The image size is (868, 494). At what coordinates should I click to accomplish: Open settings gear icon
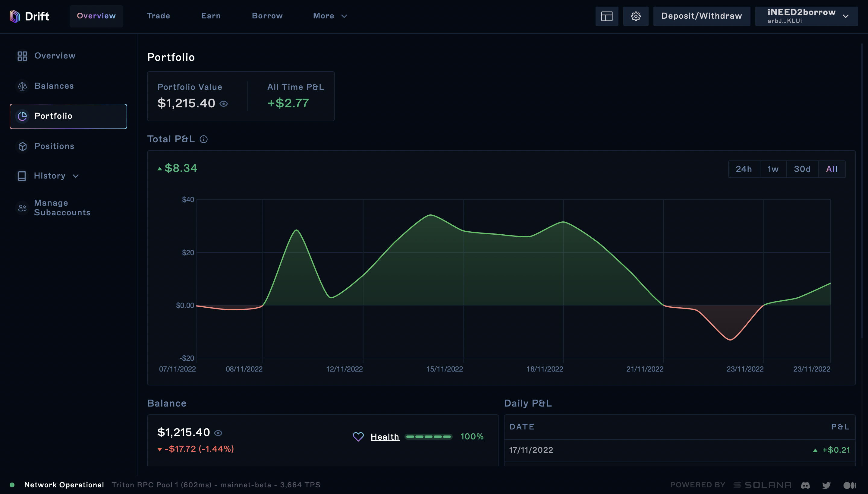(636, 16)
